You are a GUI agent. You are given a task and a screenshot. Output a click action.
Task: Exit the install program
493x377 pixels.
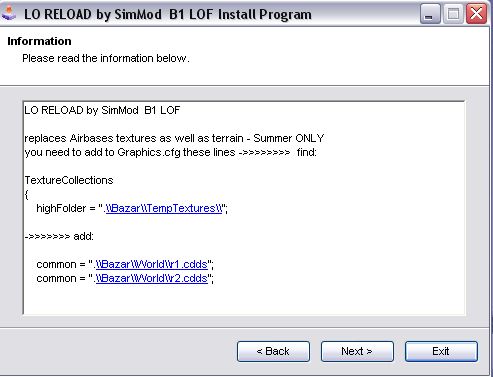coord(441,351)
